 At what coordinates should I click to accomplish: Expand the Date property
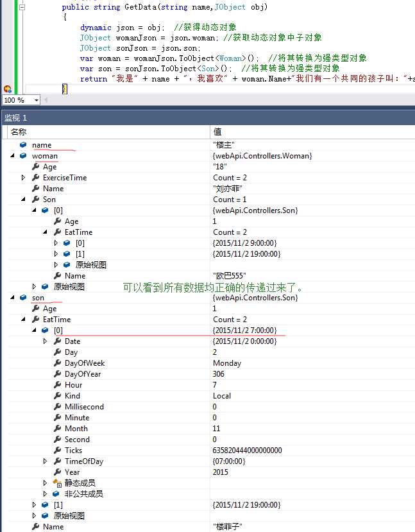coord(45,341)
